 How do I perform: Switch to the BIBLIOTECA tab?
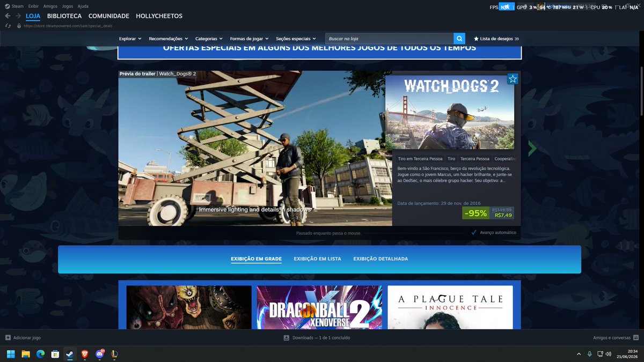[x=64, y=16]
